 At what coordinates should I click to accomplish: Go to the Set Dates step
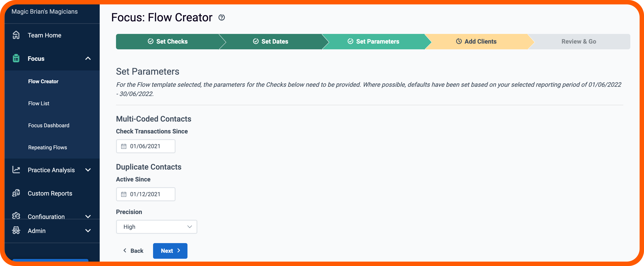(271, 41)
